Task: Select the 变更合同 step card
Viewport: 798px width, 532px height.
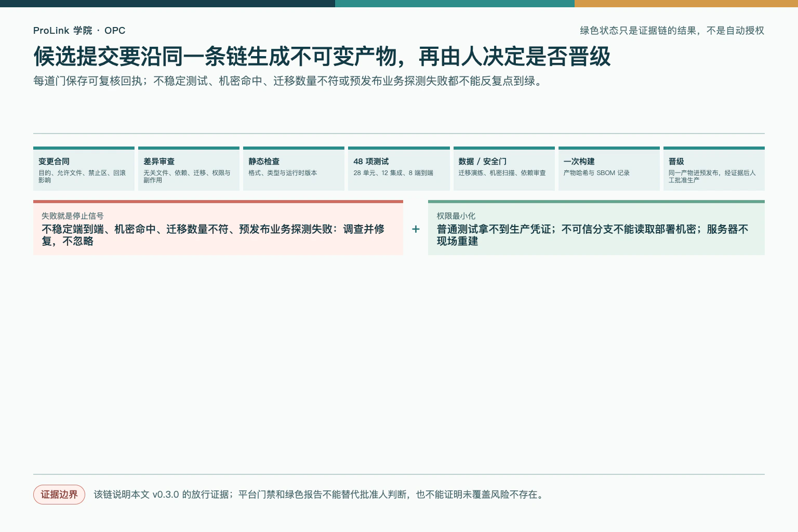Action: point(84,168)
